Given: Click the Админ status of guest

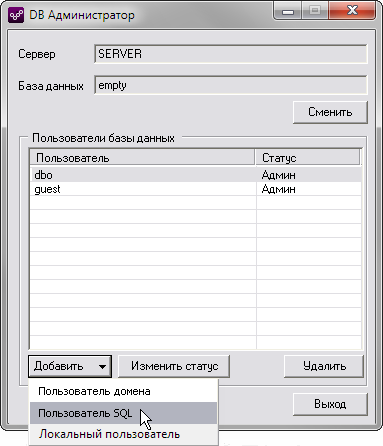Looking at the screenshot, I should click(x=278, y=189).
